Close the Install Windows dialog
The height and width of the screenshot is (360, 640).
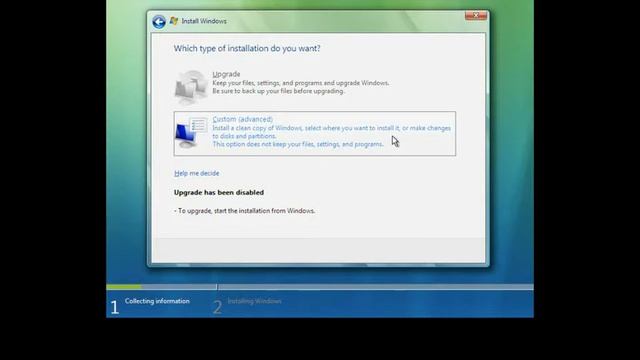click(476, 16)
